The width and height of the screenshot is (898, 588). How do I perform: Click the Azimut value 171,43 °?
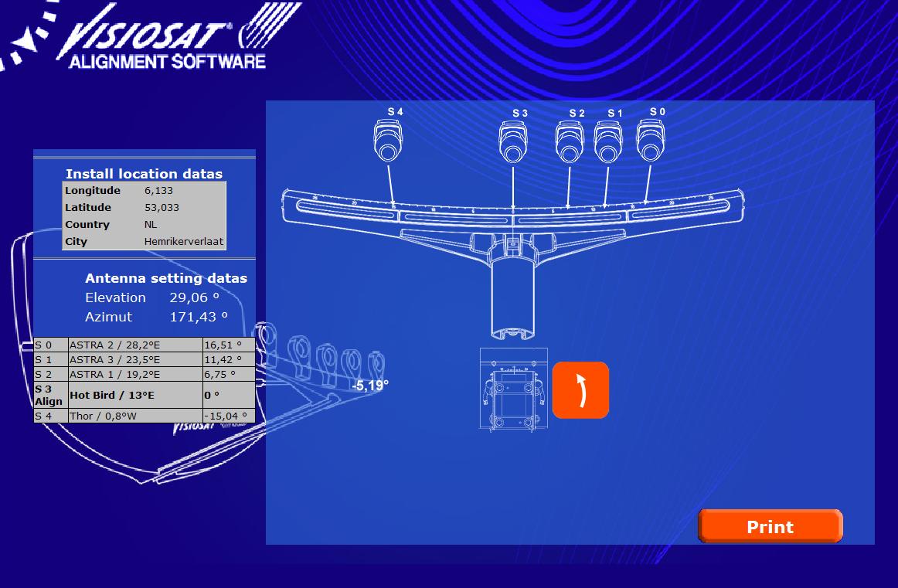click(x=198, y=317)
